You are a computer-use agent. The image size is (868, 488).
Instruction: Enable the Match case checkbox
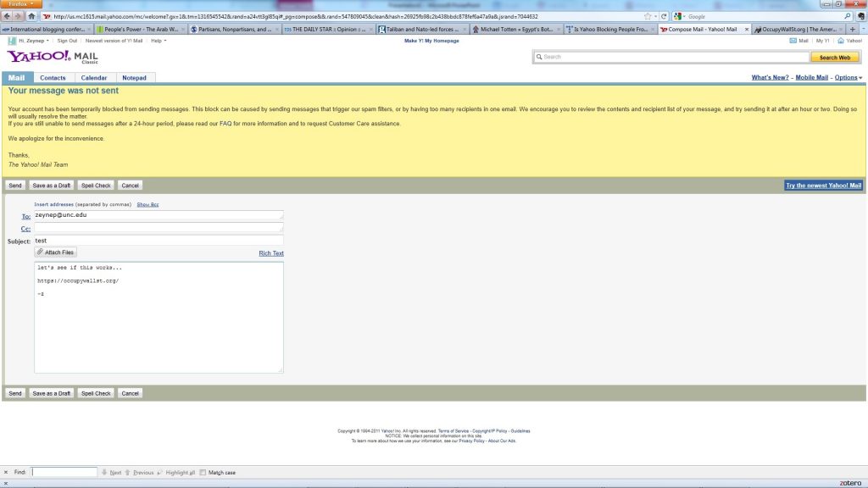point(203,473)
